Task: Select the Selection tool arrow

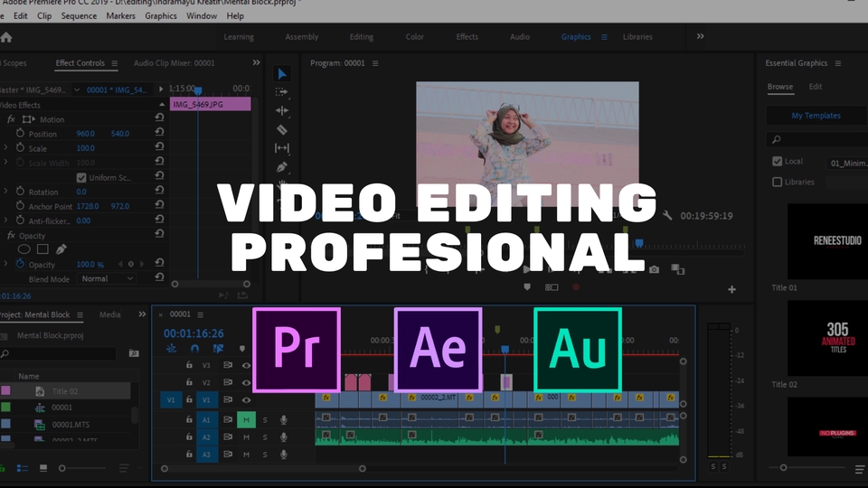Action: pyautogui.click(x=282, y=73)
